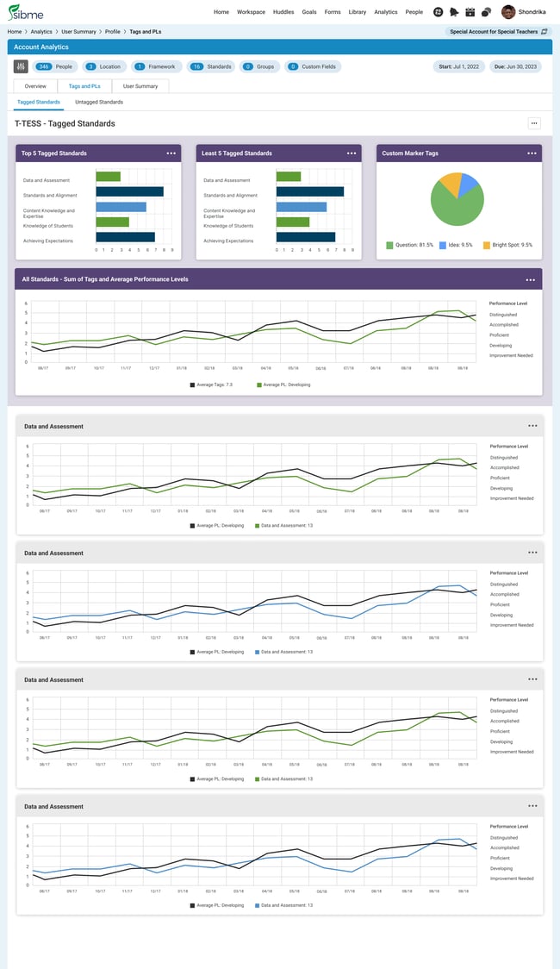
Task: Switch to the Overview tab
Action: pos(35,86)
